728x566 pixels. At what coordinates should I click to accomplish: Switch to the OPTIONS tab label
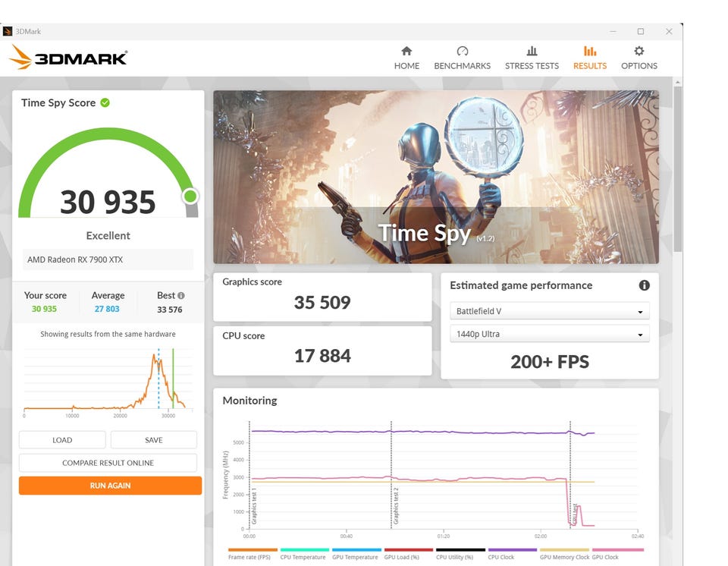coord(639,66)
